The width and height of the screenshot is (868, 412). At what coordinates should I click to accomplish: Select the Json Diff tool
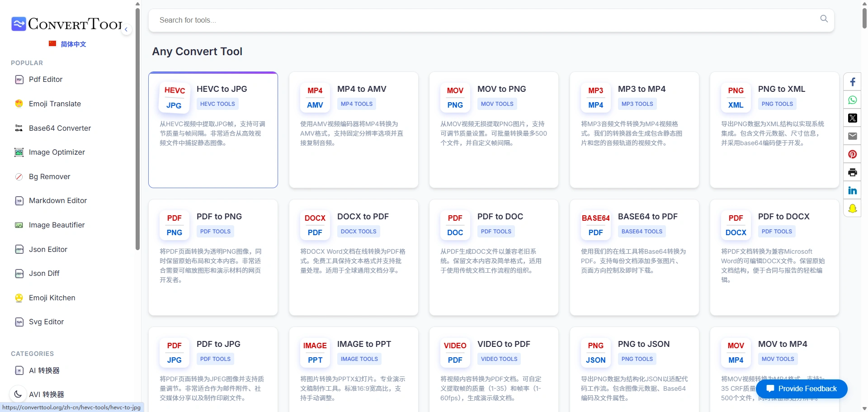(x=44, y=273)
